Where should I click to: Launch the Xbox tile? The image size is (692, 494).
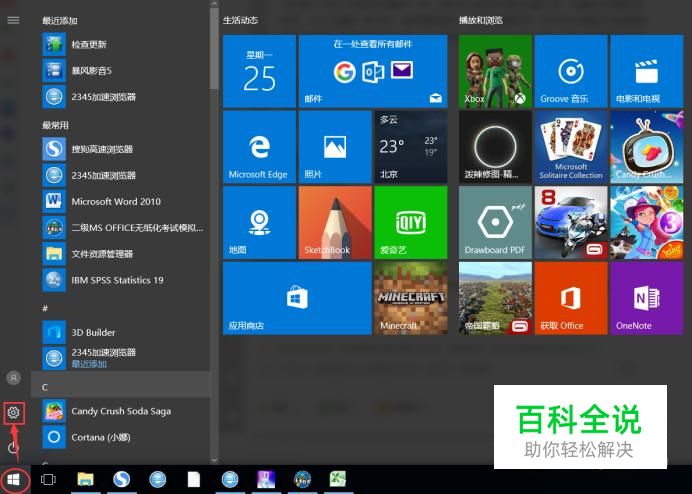click(x=495, y=71)
